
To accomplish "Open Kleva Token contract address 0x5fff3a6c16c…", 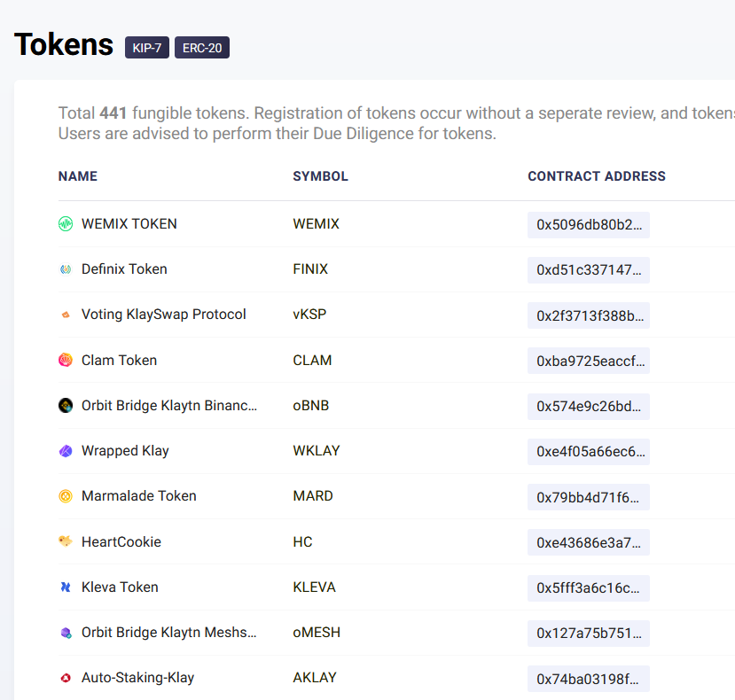I will click(x=588, y=587).
